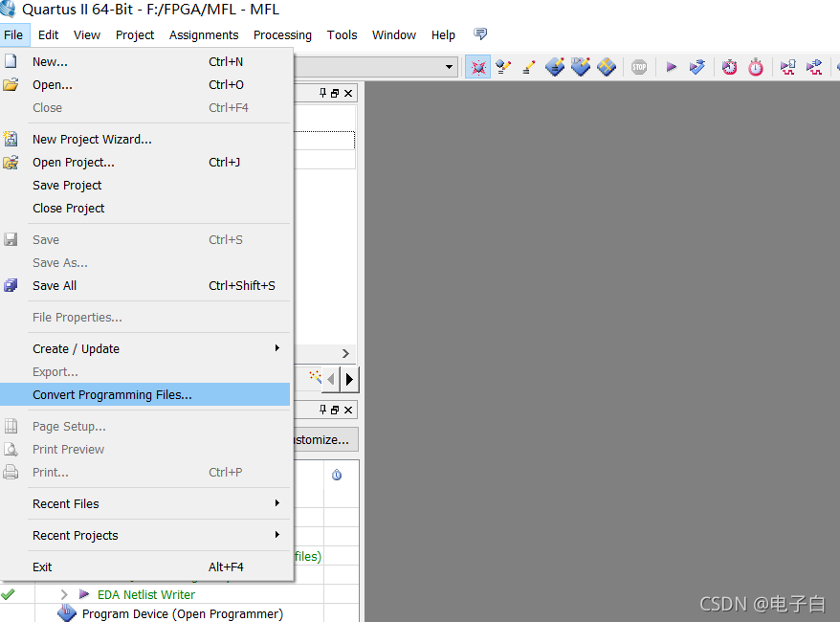
Task: Click the feedback speech bubble icon
Action: 480,34
